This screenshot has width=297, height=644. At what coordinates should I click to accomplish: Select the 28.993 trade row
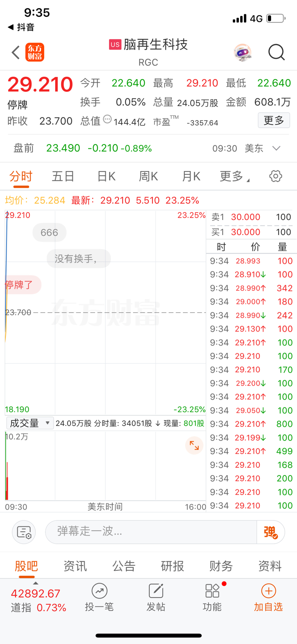(251, 261)
